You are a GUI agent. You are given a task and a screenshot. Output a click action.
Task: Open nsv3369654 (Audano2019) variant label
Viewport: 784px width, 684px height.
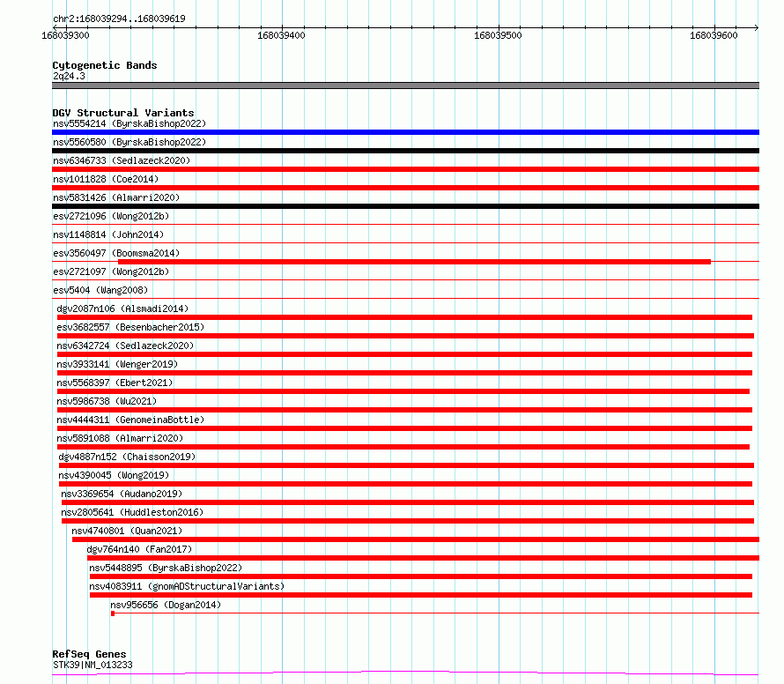[x=122, y=494]
